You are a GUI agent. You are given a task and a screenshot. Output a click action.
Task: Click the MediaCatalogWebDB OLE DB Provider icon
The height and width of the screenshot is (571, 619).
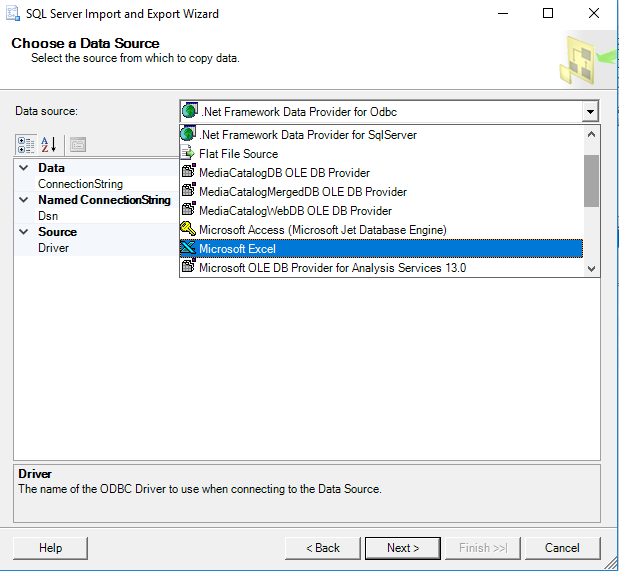pyautogui.click(x=188, y=210)
